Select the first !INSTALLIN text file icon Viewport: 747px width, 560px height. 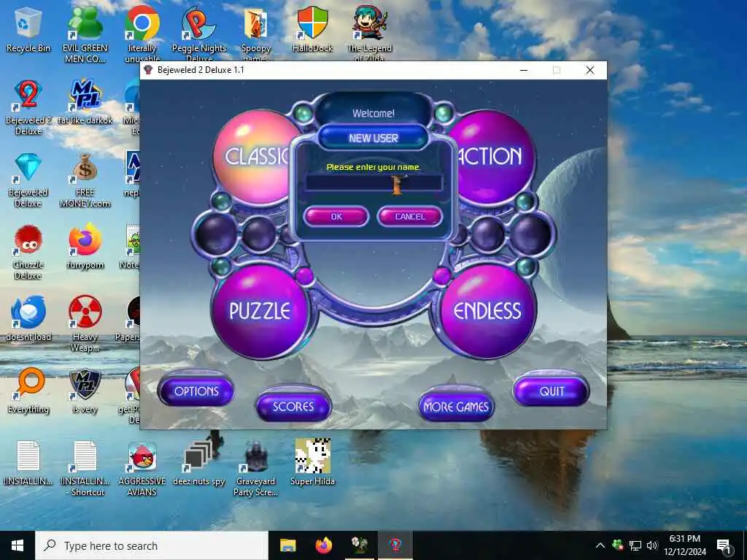[28, 463]
